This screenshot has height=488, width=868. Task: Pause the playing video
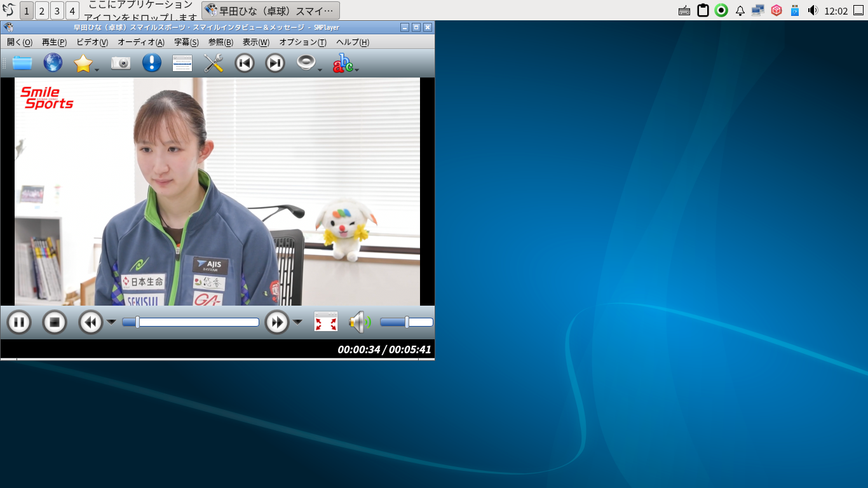coord(19,323)
